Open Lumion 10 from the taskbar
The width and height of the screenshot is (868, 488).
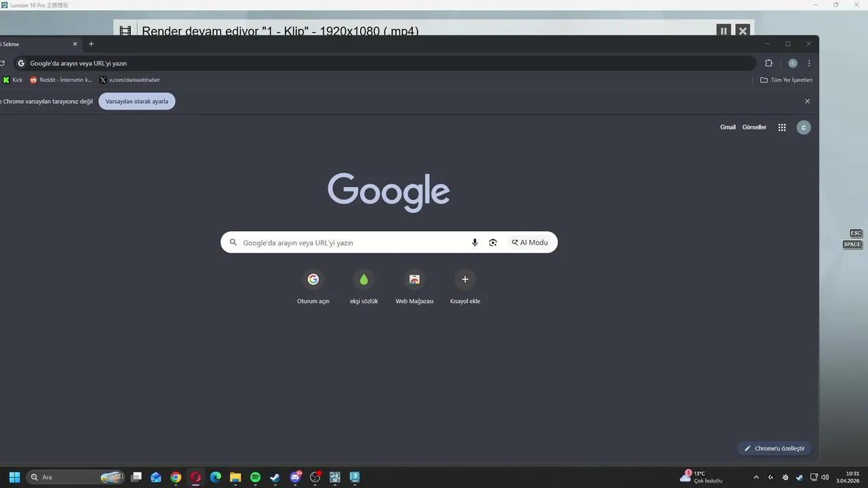(334, 477)
